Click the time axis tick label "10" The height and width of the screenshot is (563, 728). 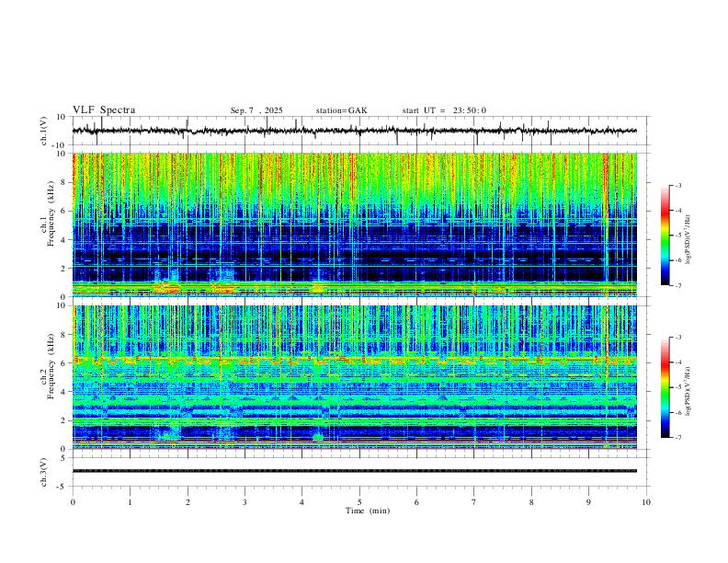click(x=646, y=502)
